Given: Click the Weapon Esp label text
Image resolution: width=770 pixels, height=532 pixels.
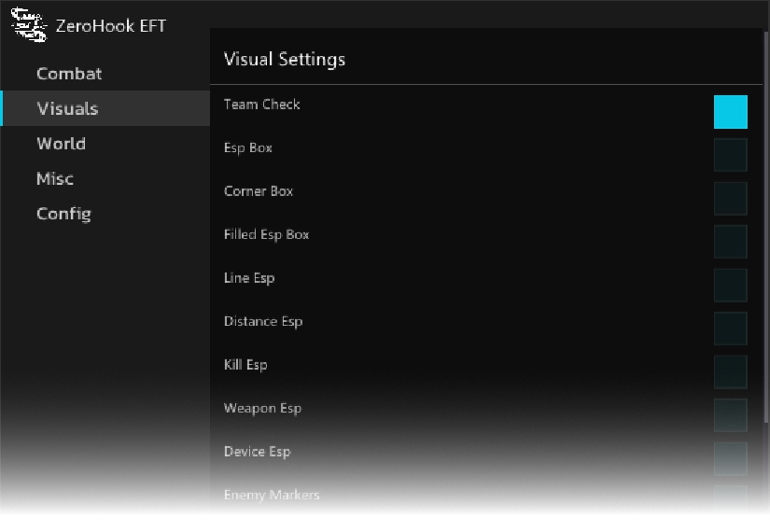Looking at the screenshot, I should 262,408.
